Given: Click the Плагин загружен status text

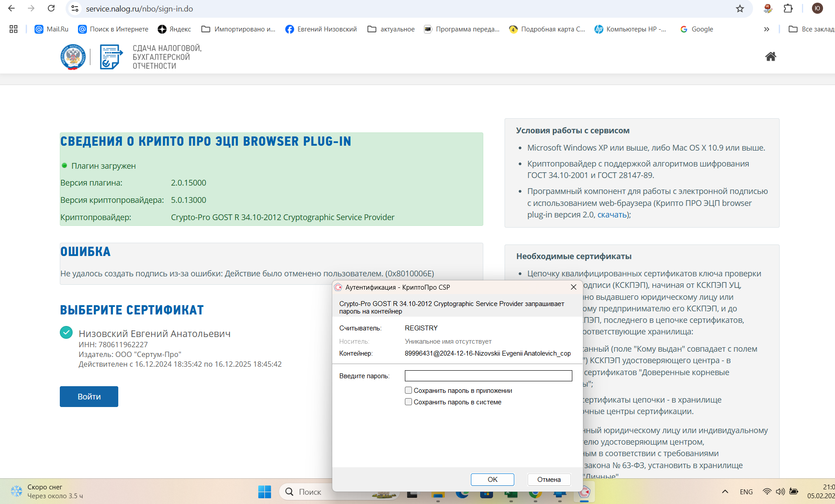Looking at the screenshot, I should click(x=104, y=166).
